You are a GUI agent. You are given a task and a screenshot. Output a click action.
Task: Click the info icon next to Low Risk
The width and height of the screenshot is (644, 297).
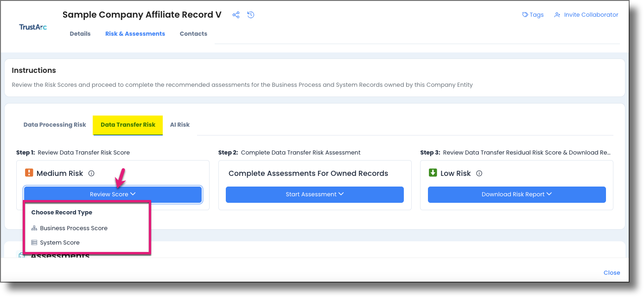click(x=479, y=174)
